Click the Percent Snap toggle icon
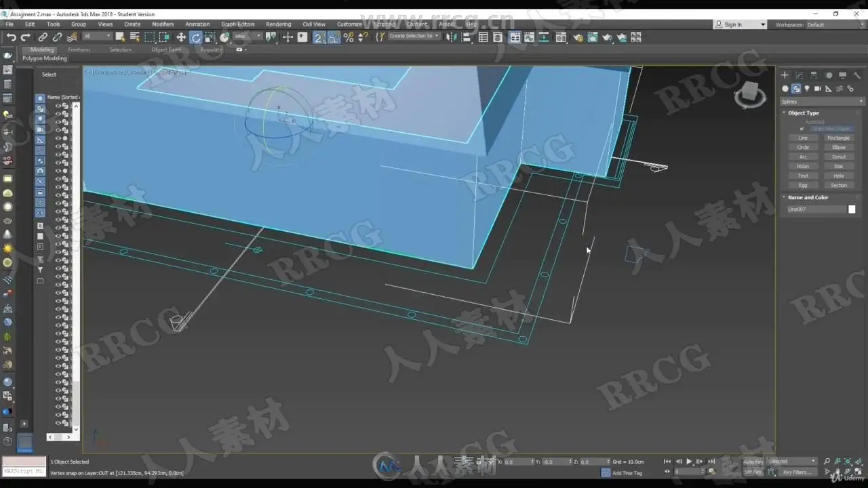 tap(349, 37)
